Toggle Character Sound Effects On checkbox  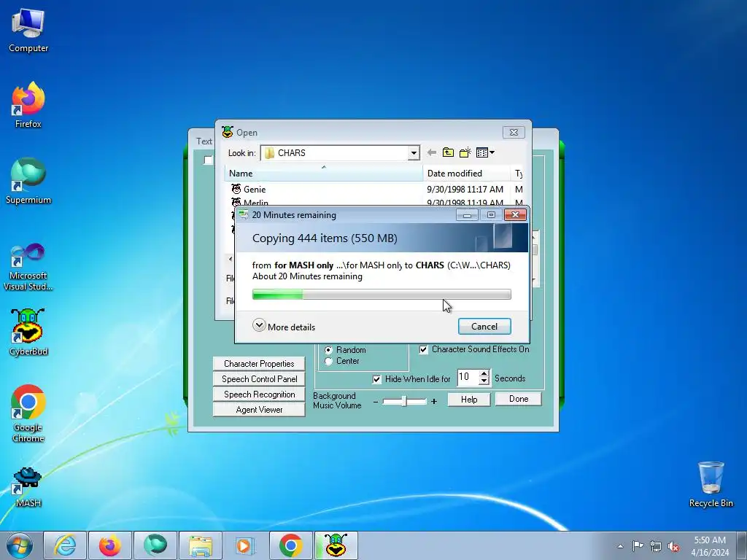click(x=423, y=349)
